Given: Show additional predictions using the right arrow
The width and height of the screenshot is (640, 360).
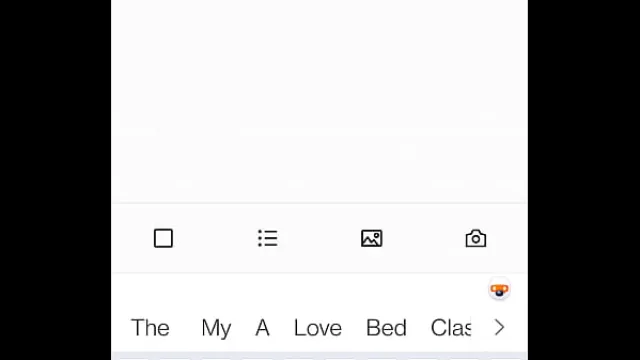Looking at the screenshot, I should tap(500, 327).
